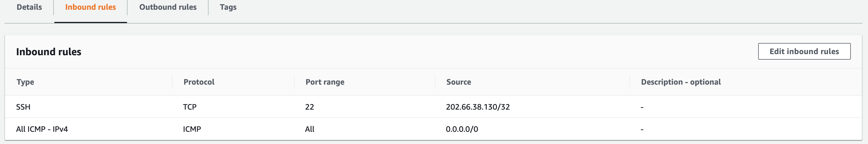This screenshot has height=144, width=868.
Task: Click the TCP protocol cell
Action: (x=190, y=107)
